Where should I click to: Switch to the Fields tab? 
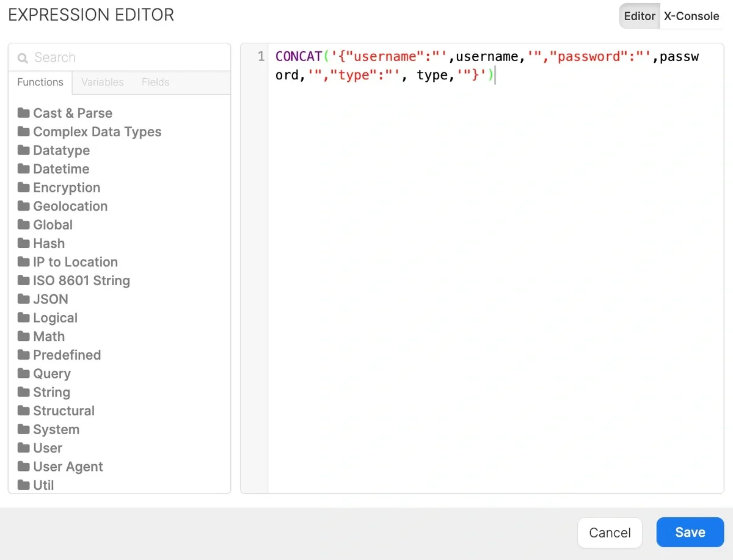coord(155,82)
